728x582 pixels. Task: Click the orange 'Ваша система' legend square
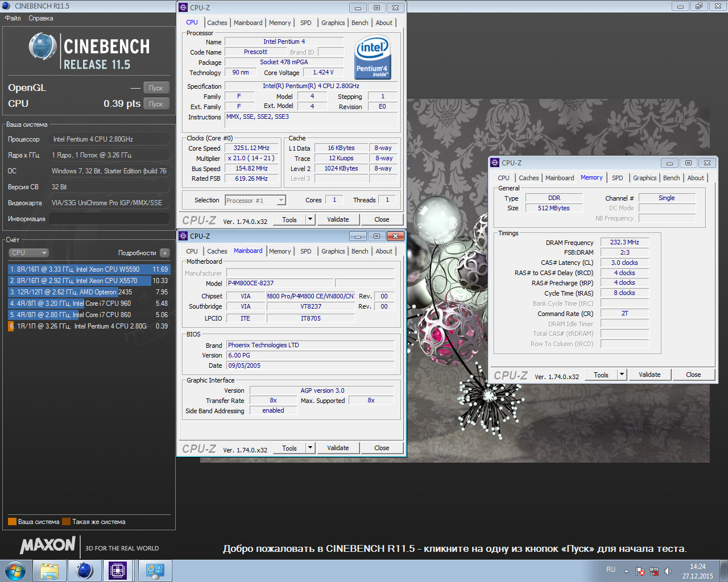[x=12, y=522]
